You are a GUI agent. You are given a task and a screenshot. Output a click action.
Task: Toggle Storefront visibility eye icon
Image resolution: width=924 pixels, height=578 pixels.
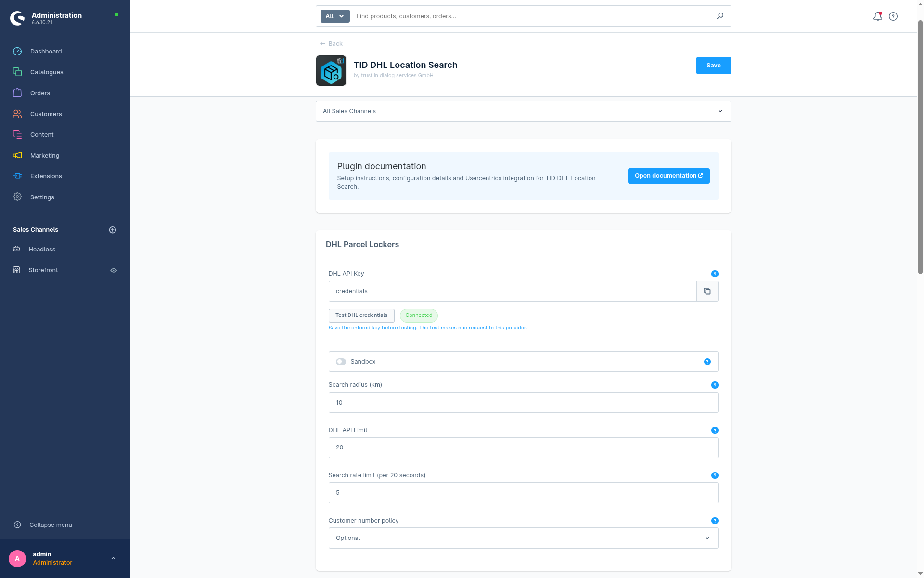point(114,270)
